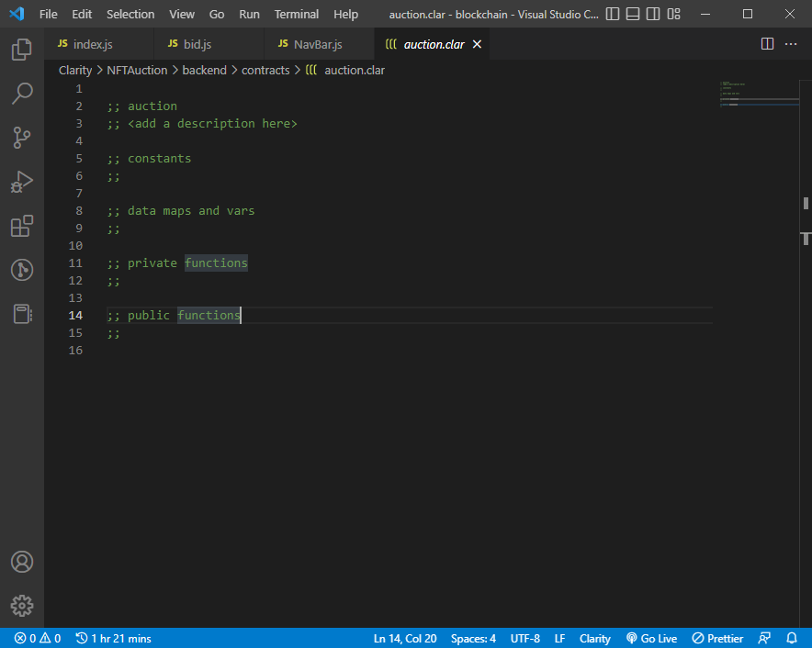
Task: Start Go Live server
Action: pos(651,638)
